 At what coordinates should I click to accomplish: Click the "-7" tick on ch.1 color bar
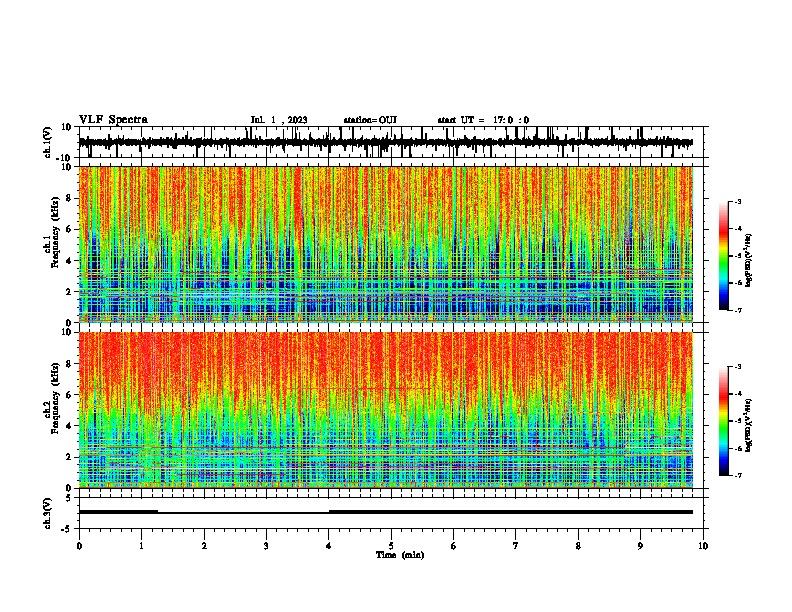[738, 310]
